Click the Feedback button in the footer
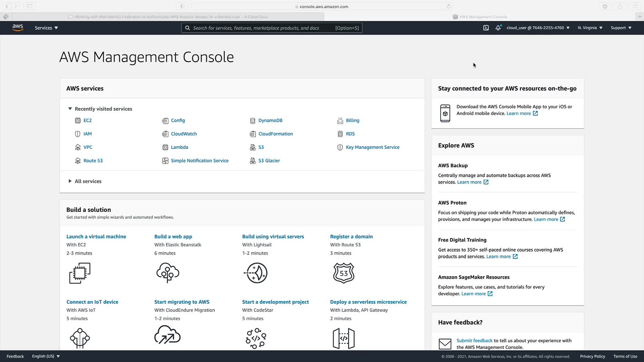 click(15, 356)
